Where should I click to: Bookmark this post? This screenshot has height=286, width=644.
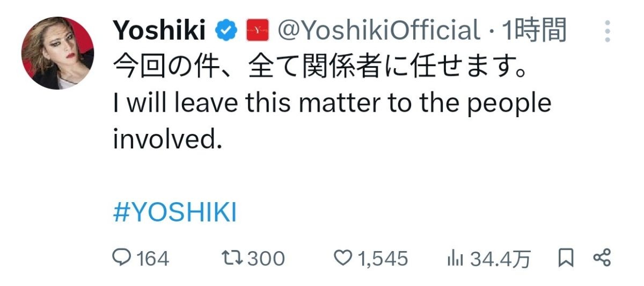[x=565, y=259]
